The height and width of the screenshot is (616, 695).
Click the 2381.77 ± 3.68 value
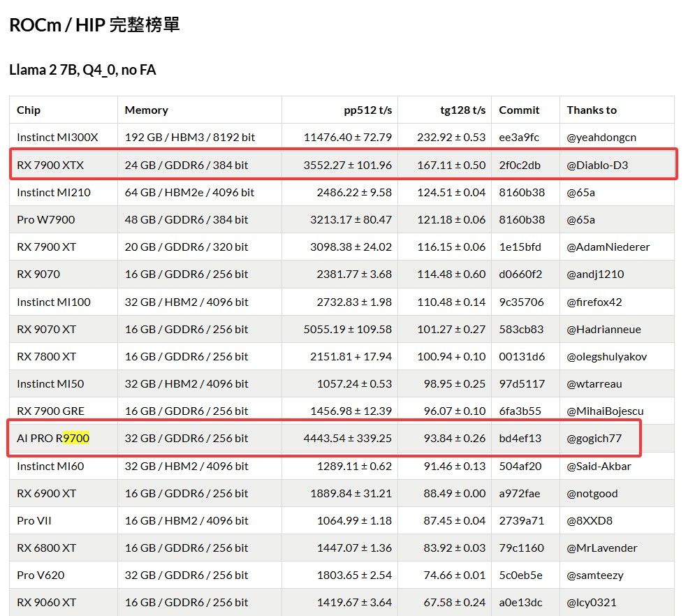354,274
